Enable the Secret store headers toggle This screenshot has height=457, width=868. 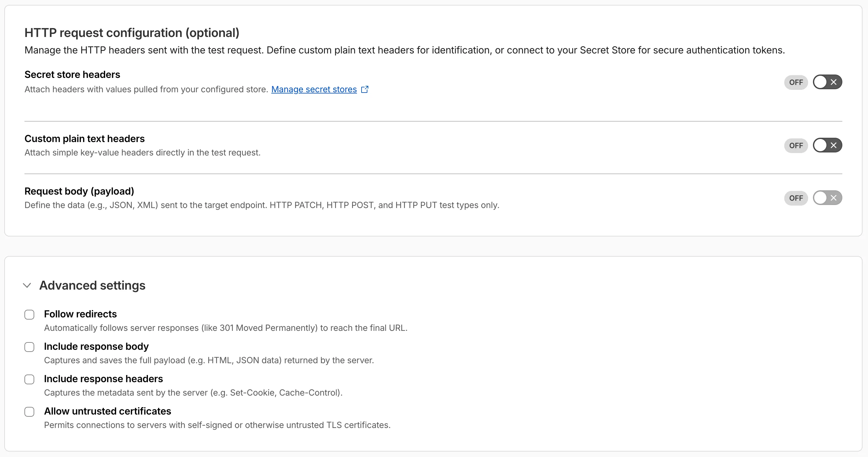827,82
